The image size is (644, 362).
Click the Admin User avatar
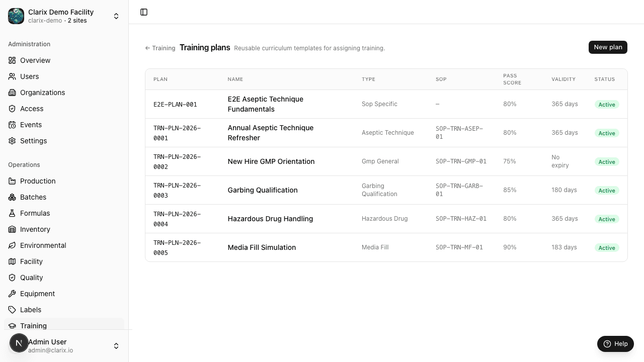coord(19,343)
